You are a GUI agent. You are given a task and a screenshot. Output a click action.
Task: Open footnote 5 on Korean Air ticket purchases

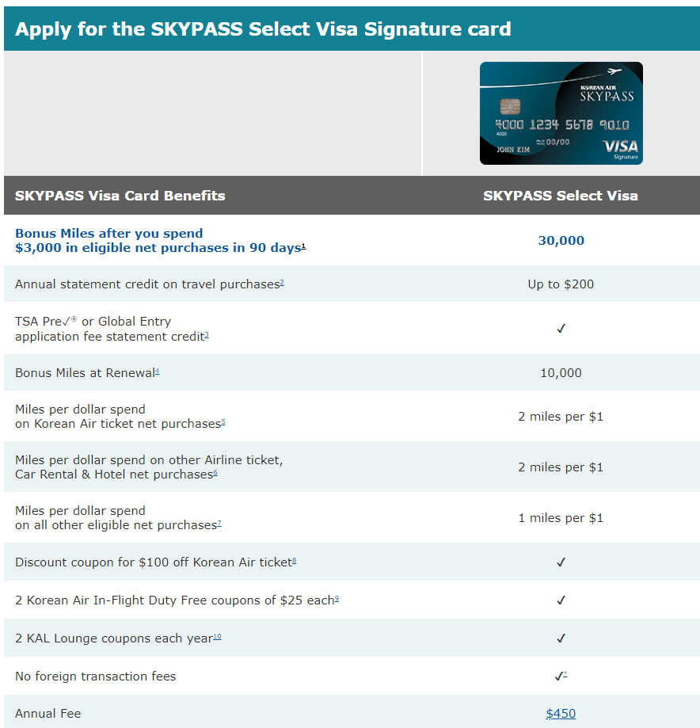(x=223, y=422)
